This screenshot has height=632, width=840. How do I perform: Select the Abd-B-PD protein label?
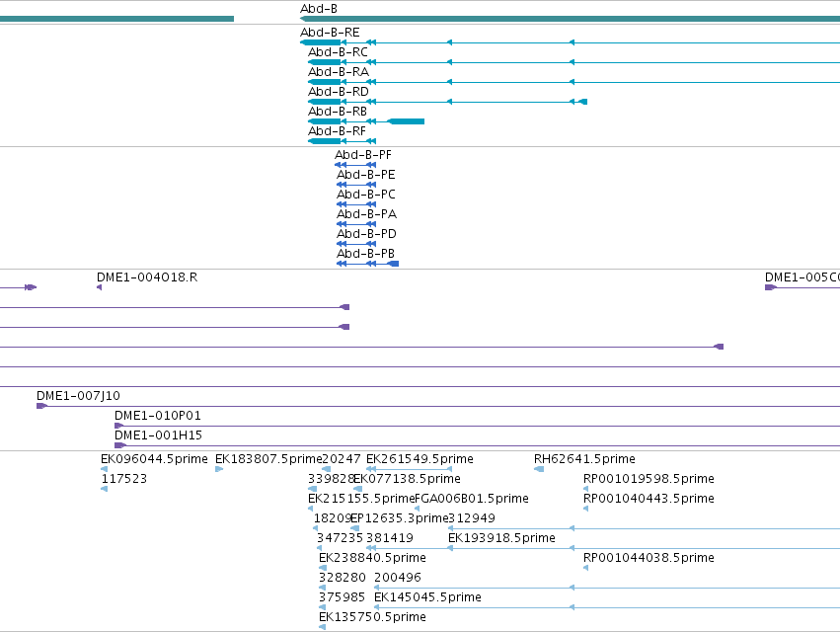point(366,234)
